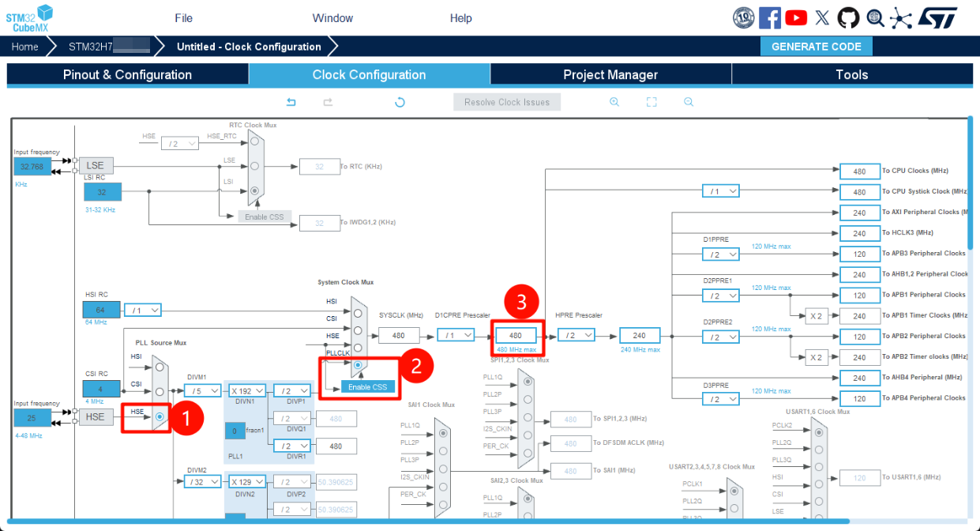
Task: Open the DIVR1 /2 dropdown
Action: (x=291, y=446)
